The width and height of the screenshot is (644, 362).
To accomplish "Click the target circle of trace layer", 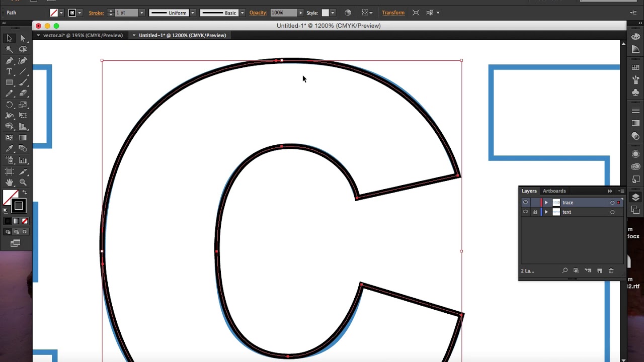I will tap(612, 203).
